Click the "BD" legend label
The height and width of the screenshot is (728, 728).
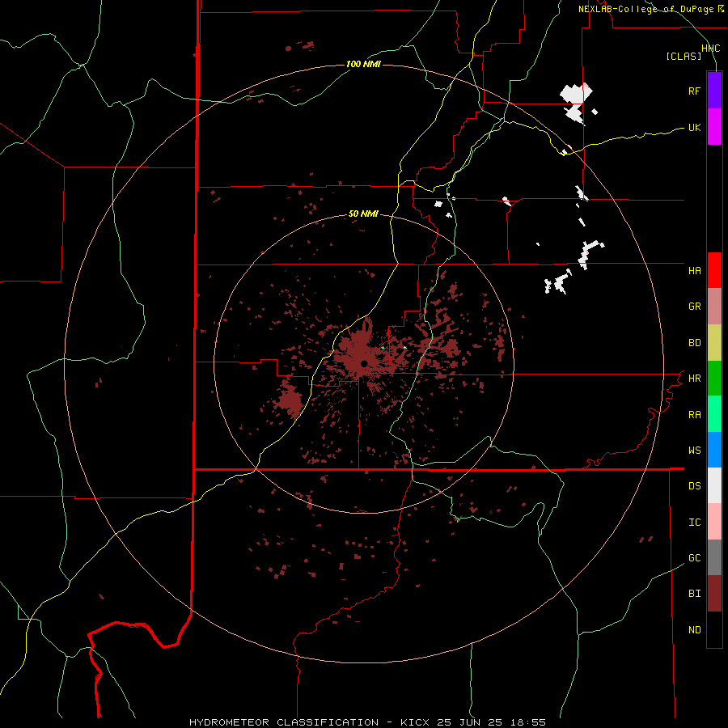coord(694,343)
